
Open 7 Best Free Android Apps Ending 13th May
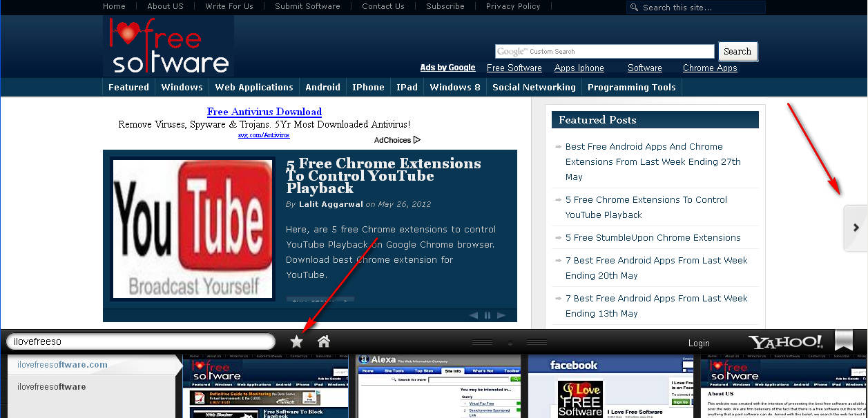click(x=656, y=306)
